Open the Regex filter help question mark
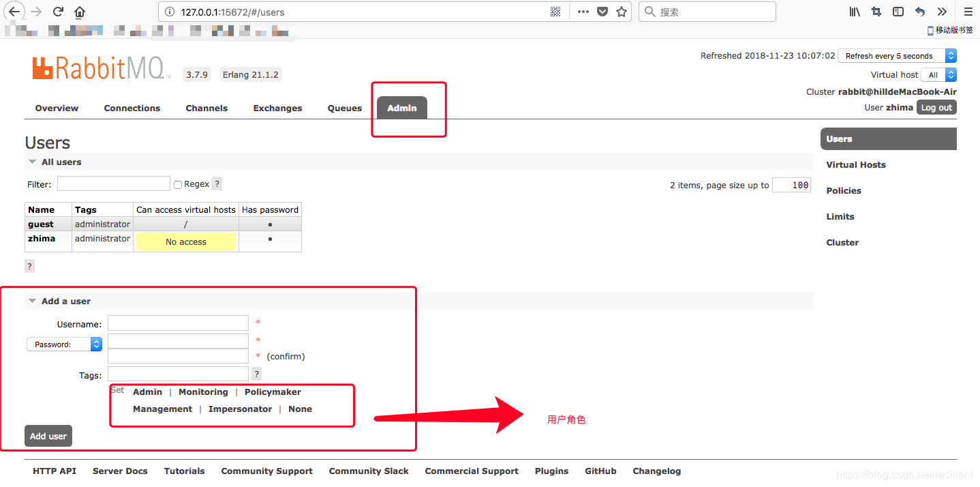Viewport: 980px width, 487px height. coord(217,183)
